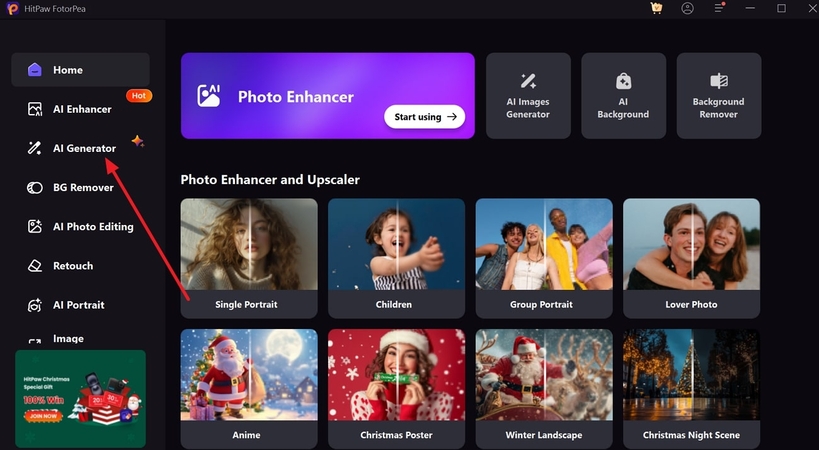Open the AI Background card
819x450 pixels.
pos(623,96)
